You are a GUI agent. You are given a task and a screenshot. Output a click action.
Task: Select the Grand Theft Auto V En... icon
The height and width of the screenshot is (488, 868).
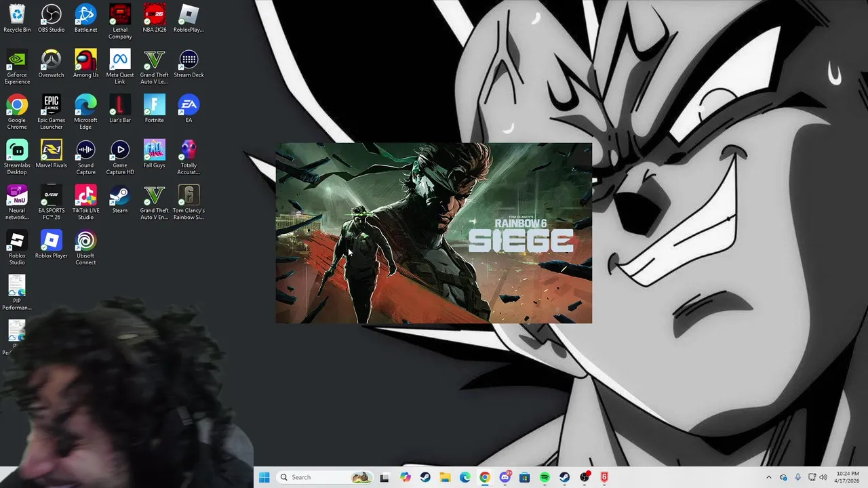(155, 203)
